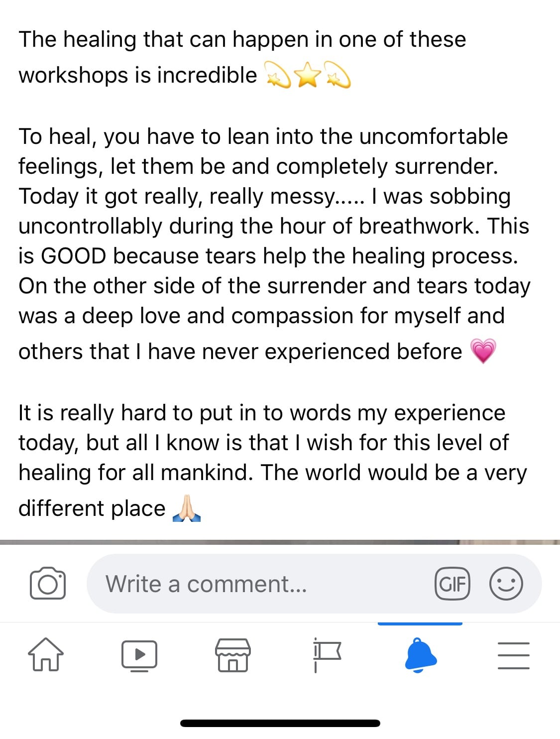Tap the photo strip below the post text
The height and width of the screenshot is (739, 560).
[280, 542]
